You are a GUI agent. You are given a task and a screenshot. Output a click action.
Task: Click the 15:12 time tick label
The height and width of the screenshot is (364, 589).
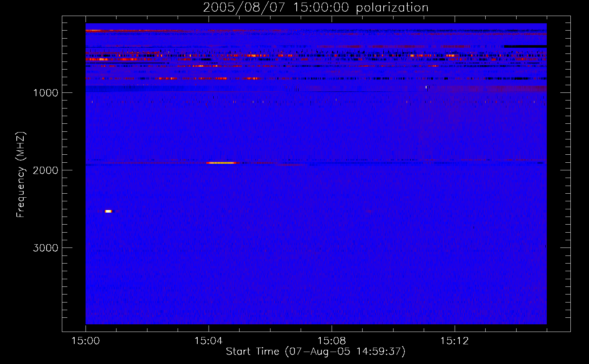pyautogui.click(x=454, y=341)
